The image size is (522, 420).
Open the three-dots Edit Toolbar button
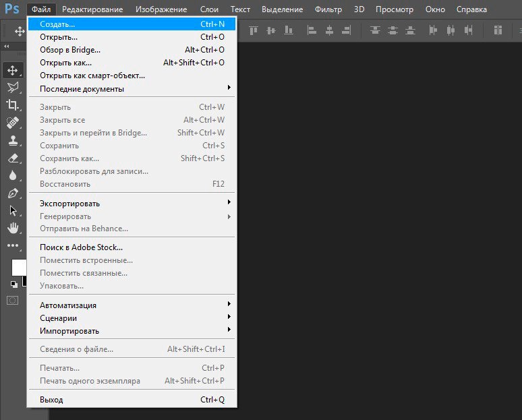point(13,245)
